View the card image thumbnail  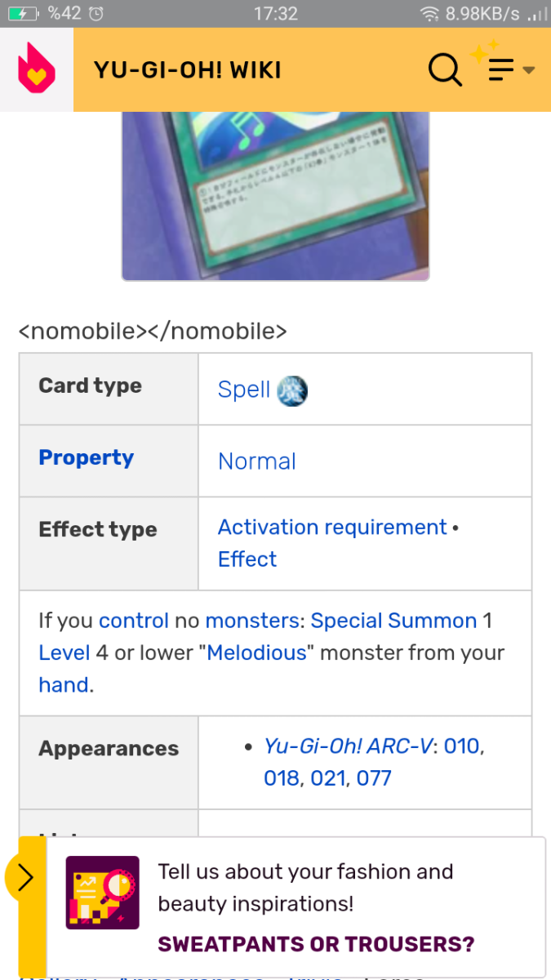276,196
